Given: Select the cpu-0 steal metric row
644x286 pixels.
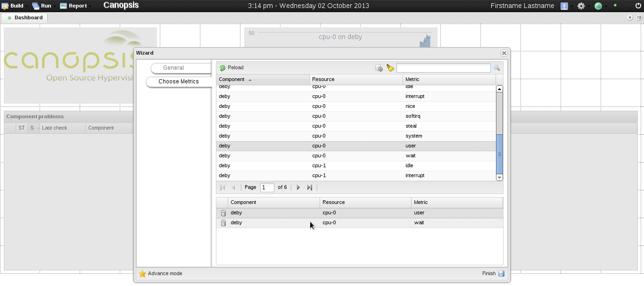Looking at the screenshot, I should pos(356,126).
